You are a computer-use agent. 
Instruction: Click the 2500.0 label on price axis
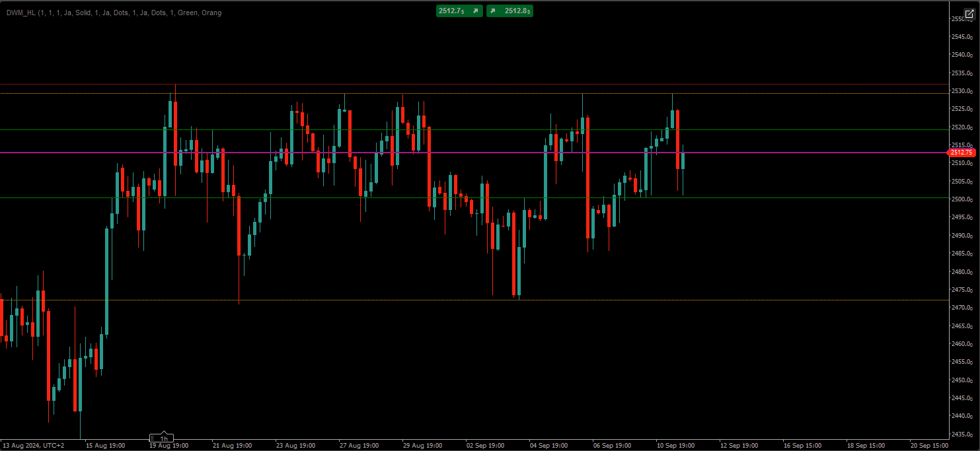tap(961, 199)
